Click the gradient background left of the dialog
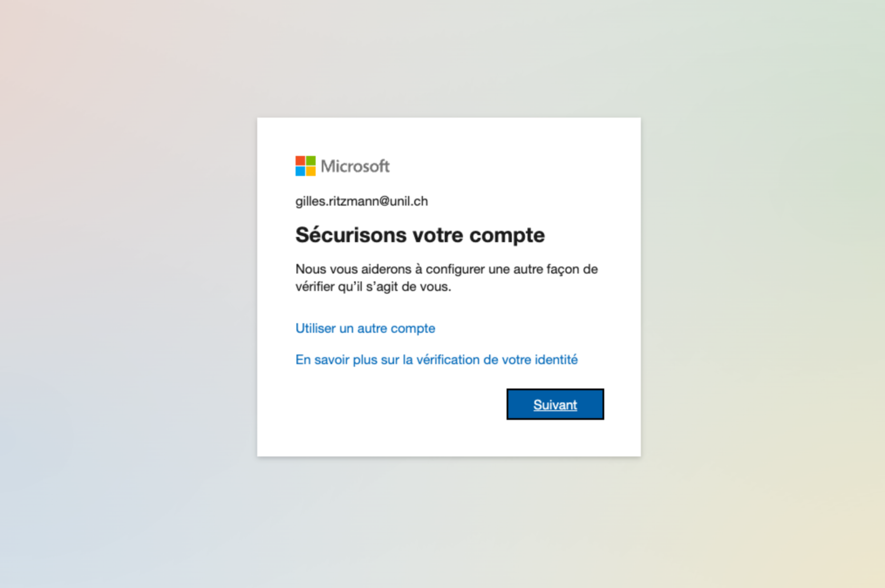The width and height of the screenshot is (885, 588). click(126, 295)
